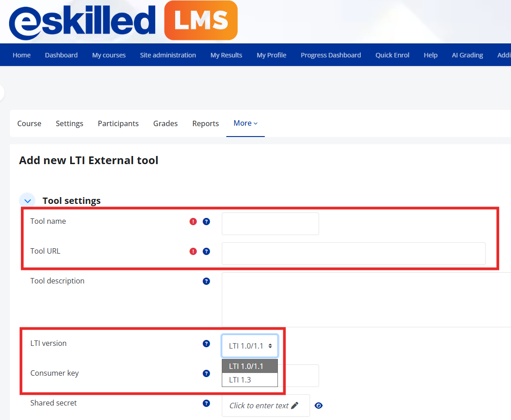Click the help icon beside Shared secret

click(206, 403)
